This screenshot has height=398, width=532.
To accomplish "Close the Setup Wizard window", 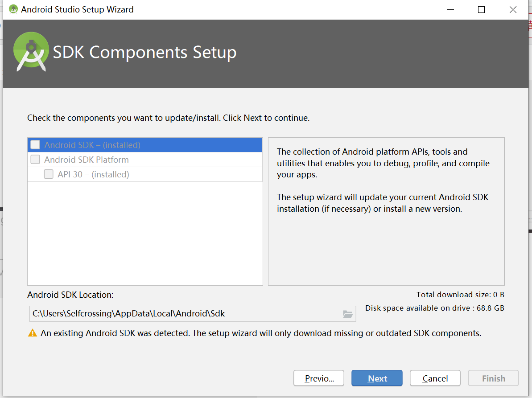I will coord(513,9).
